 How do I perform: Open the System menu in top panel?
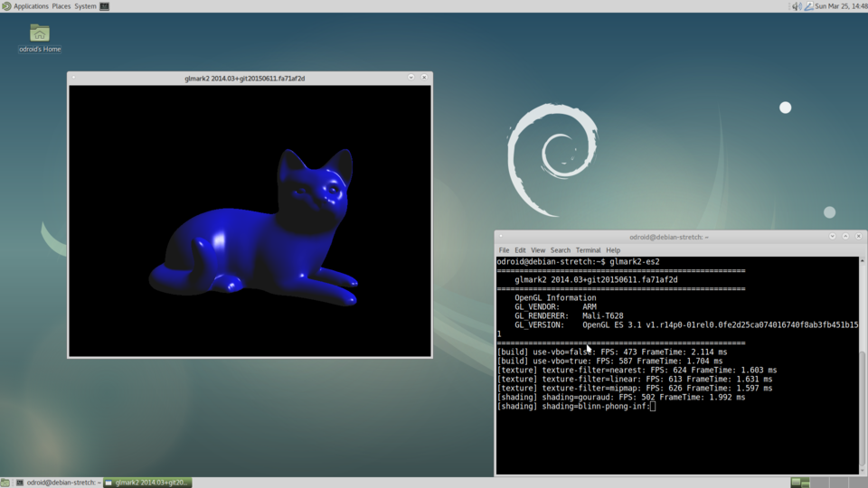(85, 6)
